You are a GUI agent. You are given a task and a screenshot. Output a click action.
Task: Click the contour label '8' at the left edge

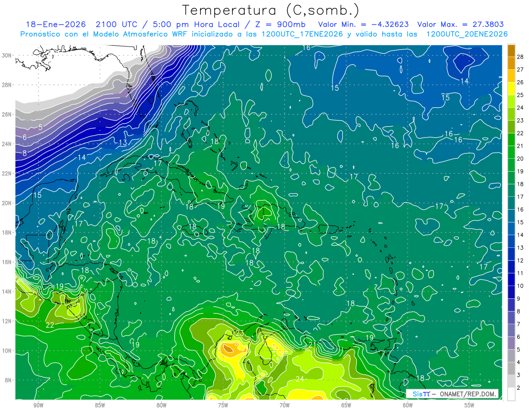(25, 153)
